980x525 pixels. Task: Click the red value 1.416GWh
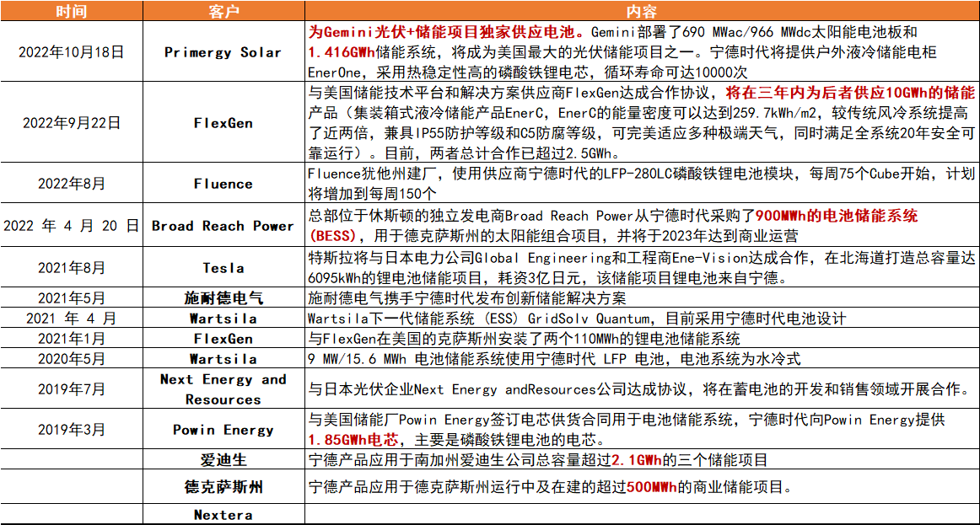pos(342,52)
